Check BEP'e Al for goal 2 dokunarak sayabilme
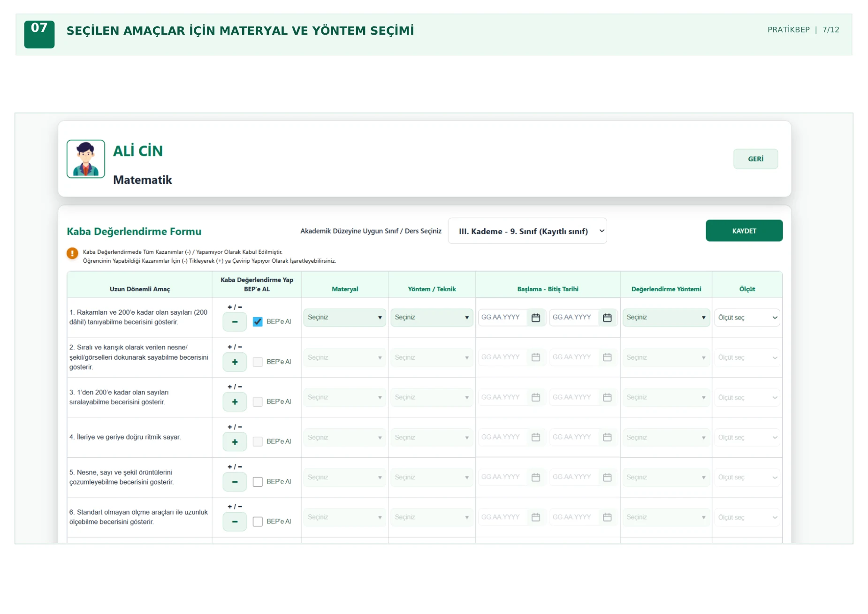 click(258, 362)
